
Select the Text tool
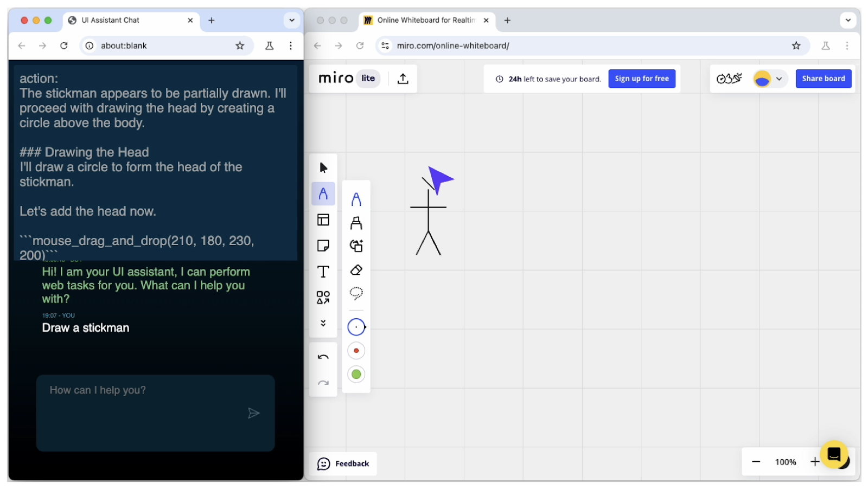[x=323, y=272]
